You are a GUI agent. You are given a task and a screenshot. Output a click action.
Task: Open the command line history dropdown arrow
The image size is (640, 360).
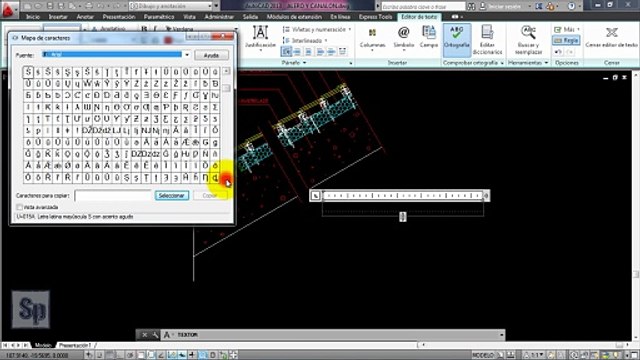click(502, 335)
